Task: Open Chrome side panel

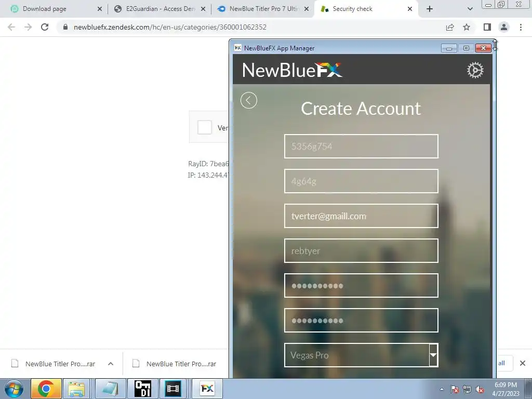Action: coord(487,27)
